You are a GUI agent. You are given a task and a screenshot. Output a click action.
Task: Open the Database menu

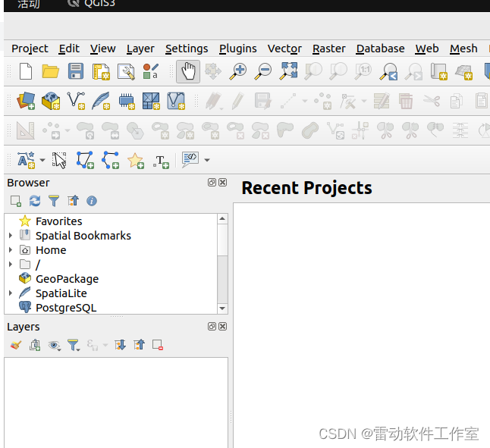pyautogui.click(x=380, y=49)
